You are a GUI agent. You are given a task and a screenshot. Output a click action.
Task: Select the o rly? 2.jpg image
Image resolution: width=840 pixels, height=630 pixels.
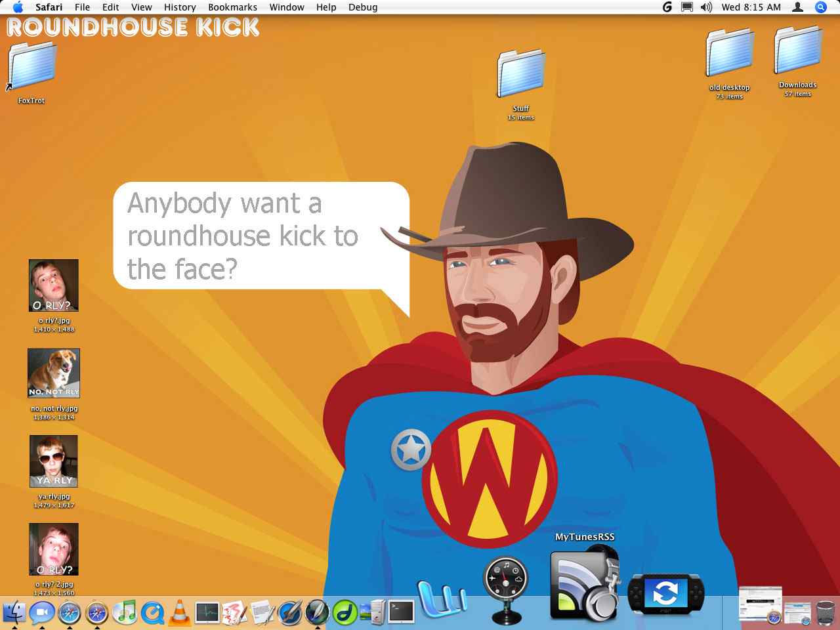54,549
